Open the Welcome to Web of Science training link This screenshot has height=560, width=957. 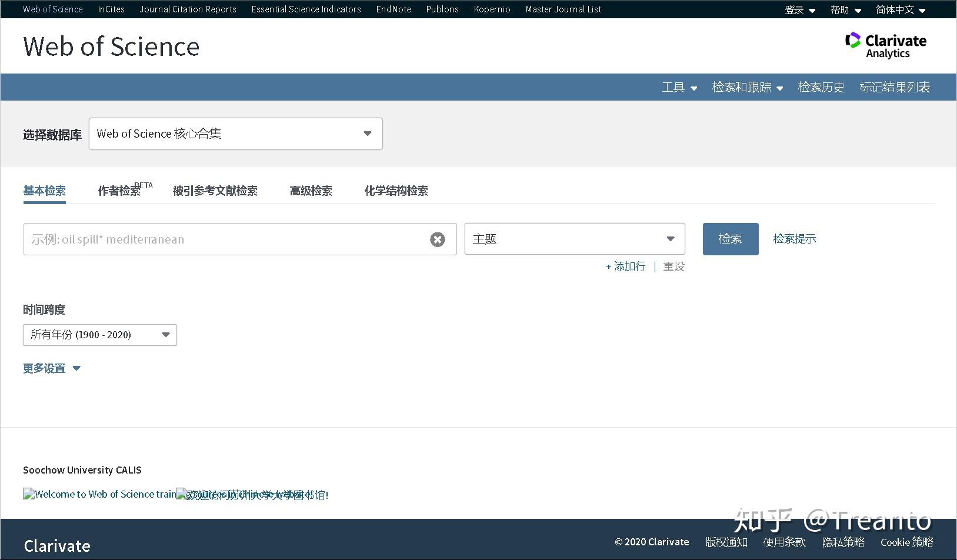99,494
